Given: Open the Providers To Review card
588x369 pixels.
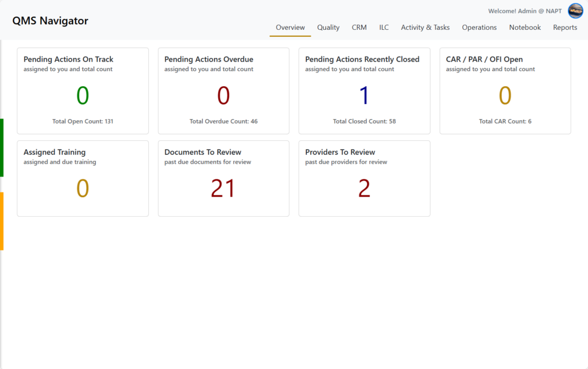Looking at the screenshot, I should (364, 178).
